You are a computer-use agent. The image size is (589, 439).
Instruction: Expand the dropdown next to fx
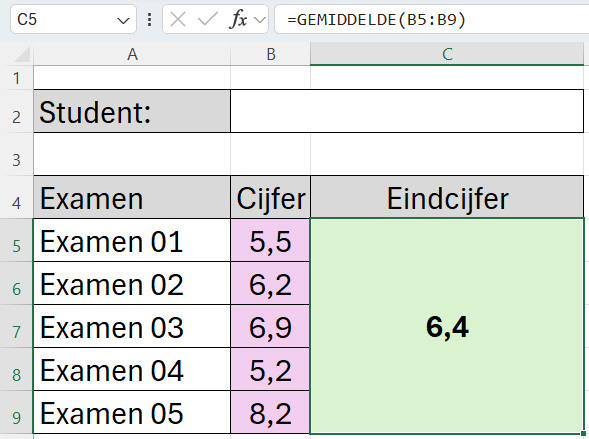coord(260,20)
